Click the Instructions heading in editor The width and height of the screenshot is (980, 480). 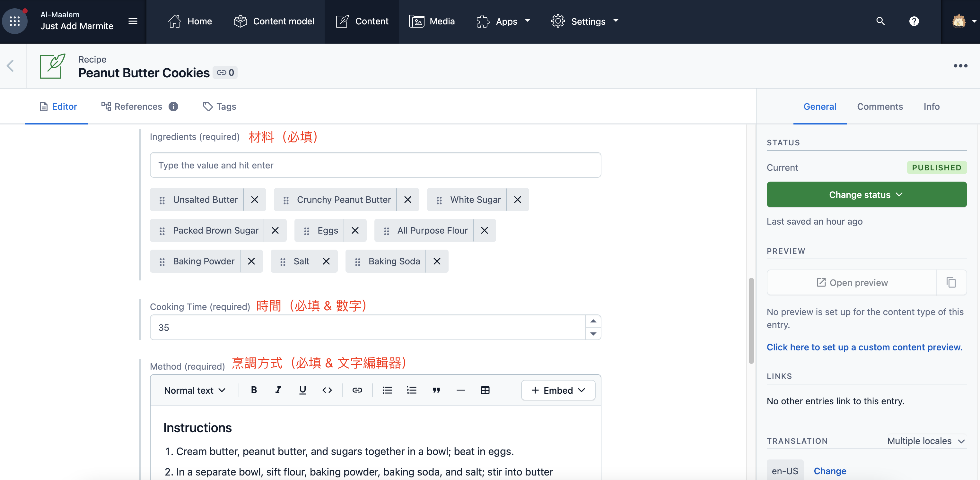tap(197, 428)
